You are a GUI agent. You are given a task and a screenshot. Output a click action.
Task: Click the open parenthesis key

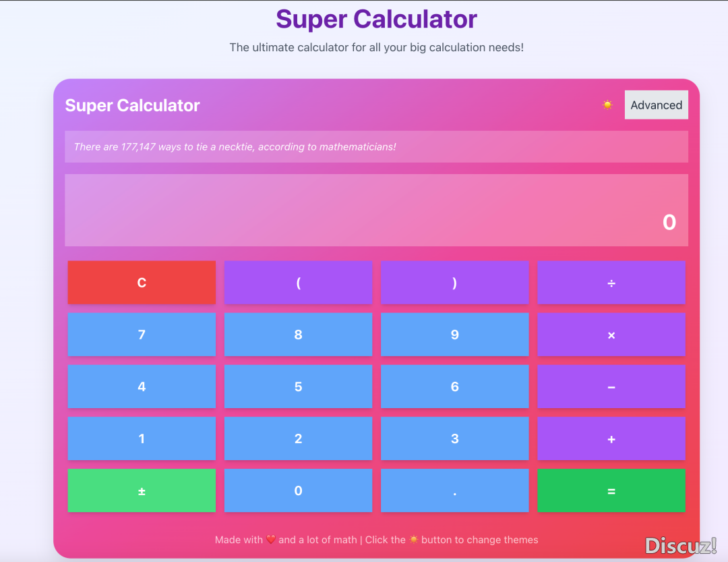298,283
